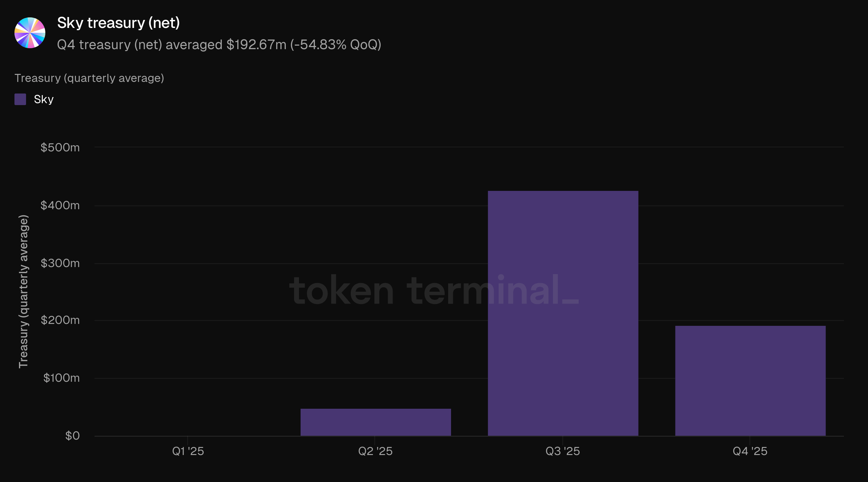The height and width of the screenshot is (482, 868).
Task: Click the $300m y-axis tick label
Action: point(60,263)
